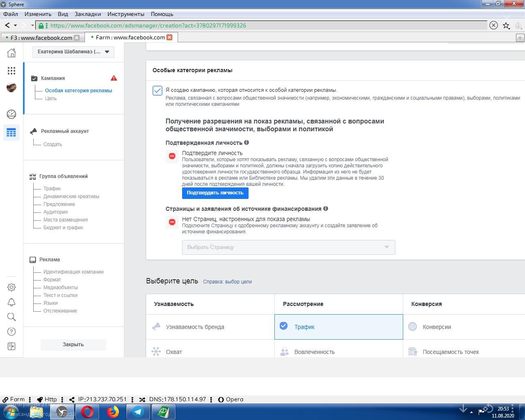Open the green app taskbar icon
525x420 pixels.
click(x=163, y=411)
